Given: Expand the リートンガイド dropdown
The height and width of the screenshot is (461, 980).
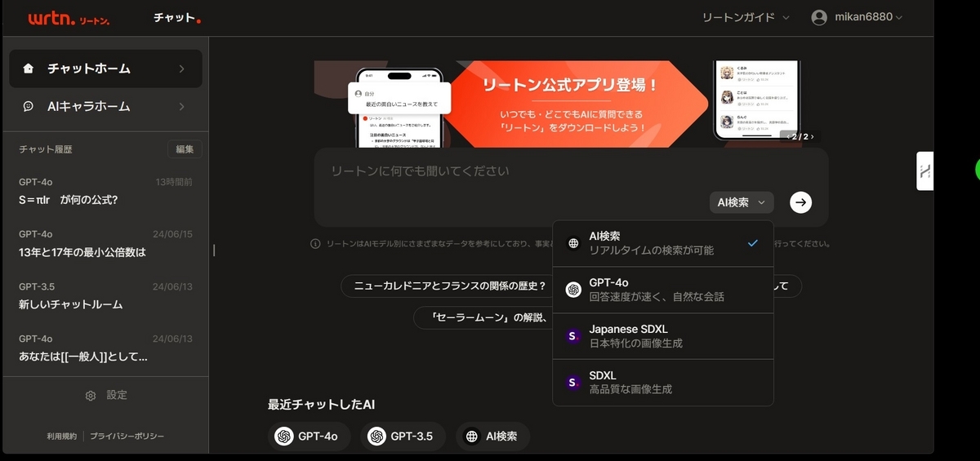Looking at the screenshot, I should [746, 17].
